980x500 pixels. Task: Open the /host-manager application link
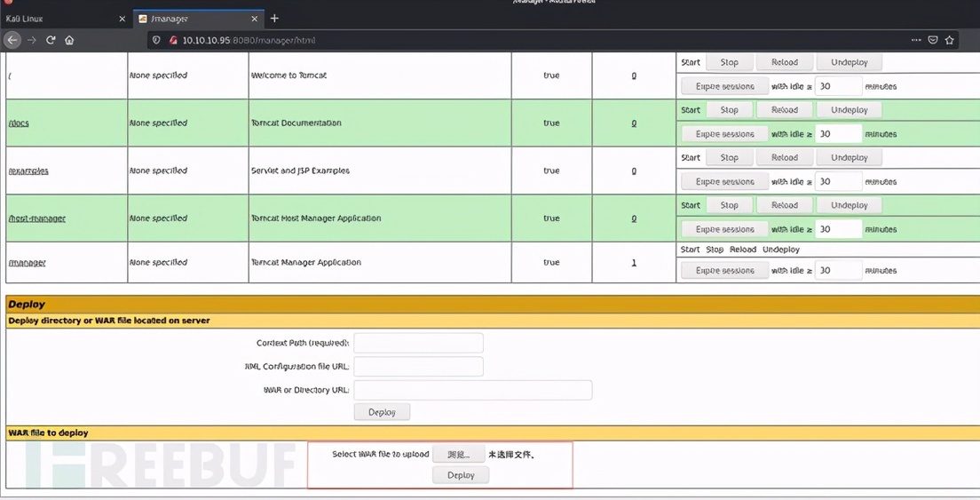[37, 218]
